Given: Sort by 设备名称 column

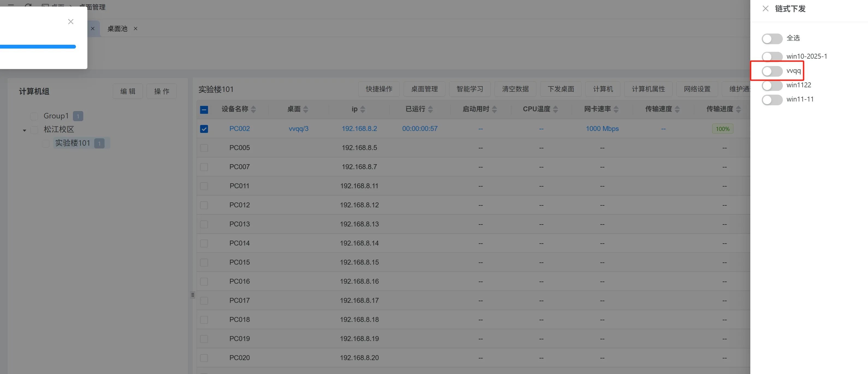Looking at the screenshot, I should click(253, 109).
